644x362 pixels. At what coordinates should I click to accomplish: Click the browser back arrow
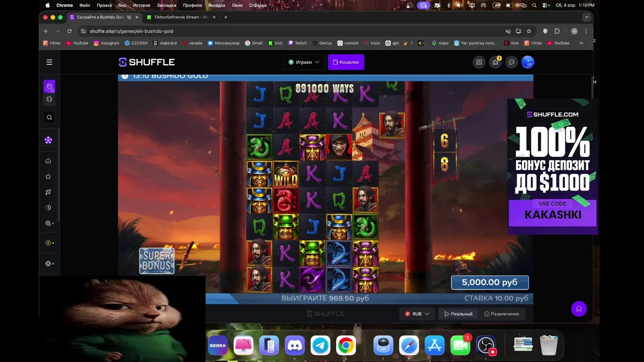46,31
